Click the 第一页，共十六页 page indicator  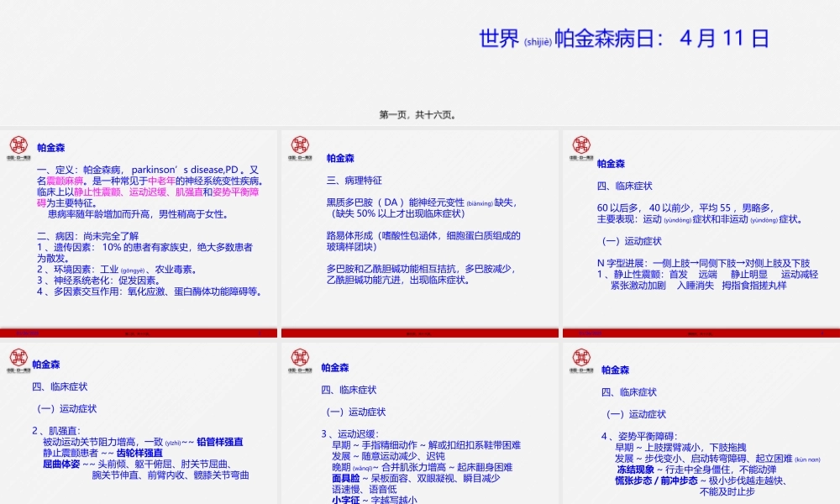pyautogui.click(x=417, y=115)
